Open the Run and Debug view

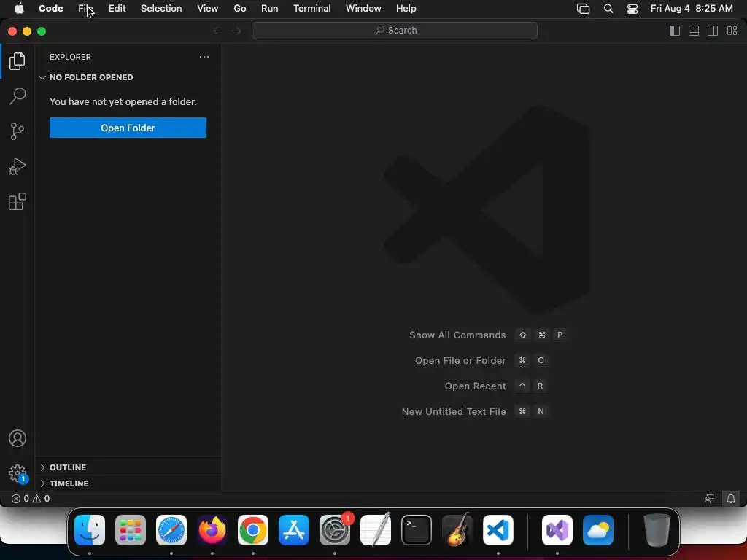tap(18, 166)
